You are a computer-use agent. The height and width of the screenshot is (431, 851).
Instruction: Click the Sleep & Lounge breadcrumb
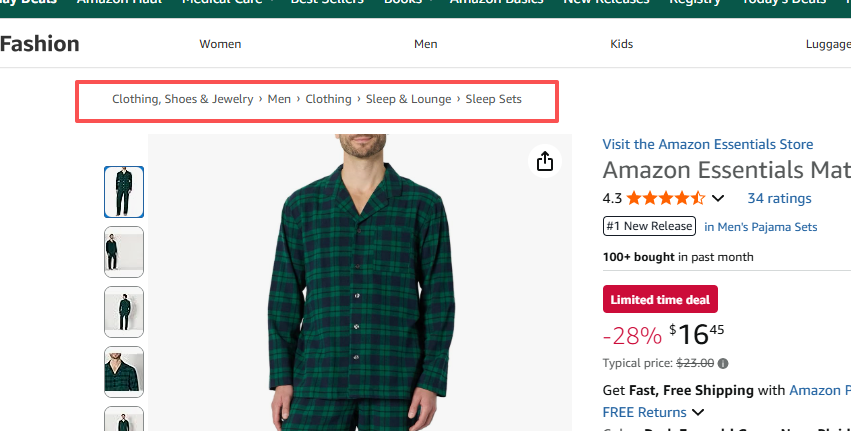(408, 99)
